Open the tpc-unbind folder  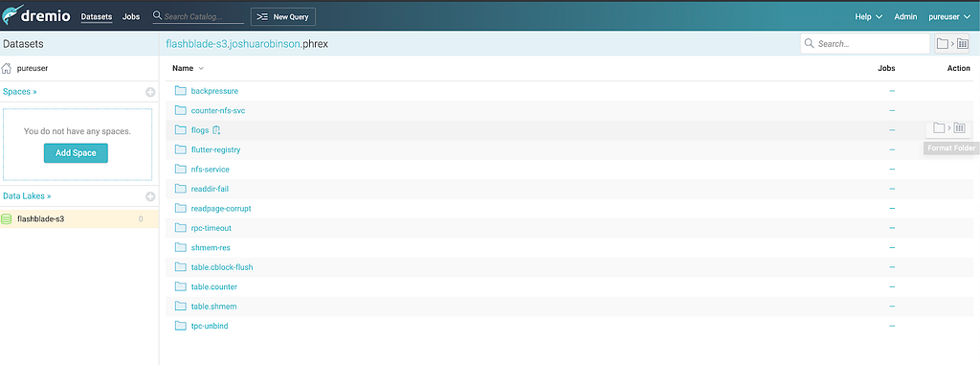(210, 326)
